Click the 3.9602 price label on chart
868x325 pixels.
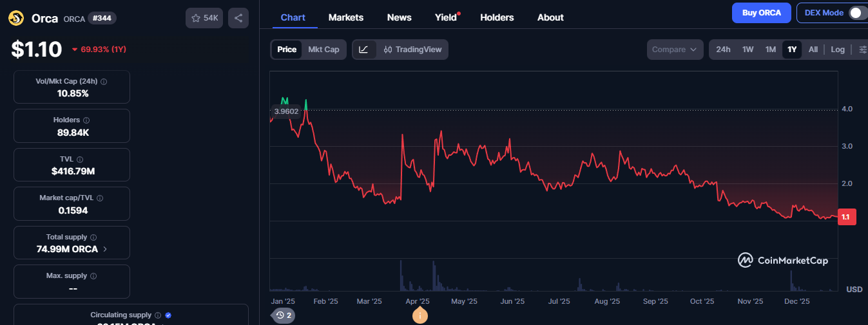point(286,111)
